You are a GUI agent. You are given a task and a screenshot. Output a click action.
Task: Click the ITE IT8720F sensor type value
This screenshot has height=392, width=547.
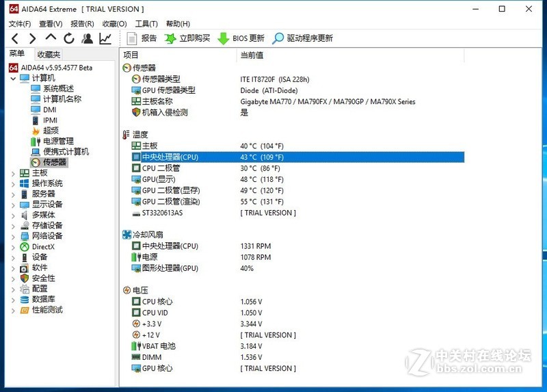pos(275,79)
